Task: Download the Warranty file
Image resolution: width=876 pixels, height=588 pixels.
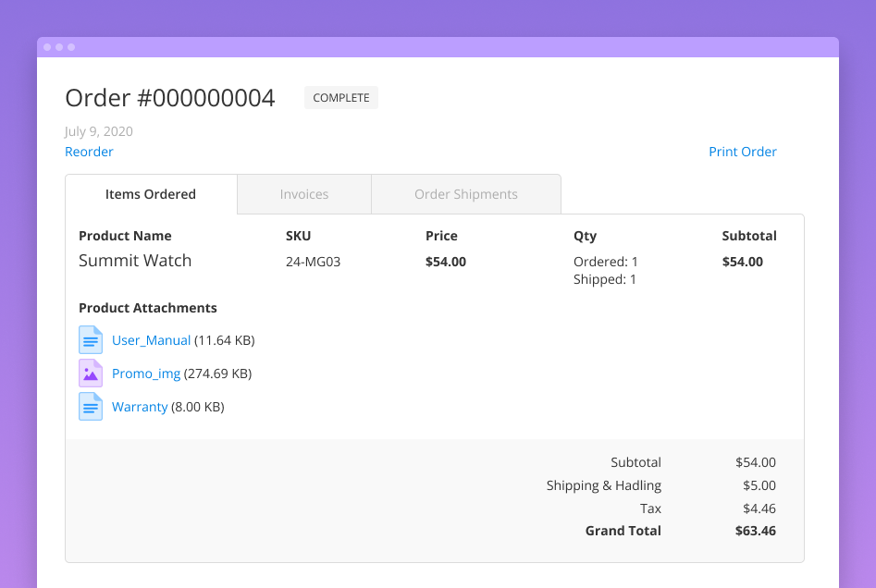Action: [x=140, y=406]
